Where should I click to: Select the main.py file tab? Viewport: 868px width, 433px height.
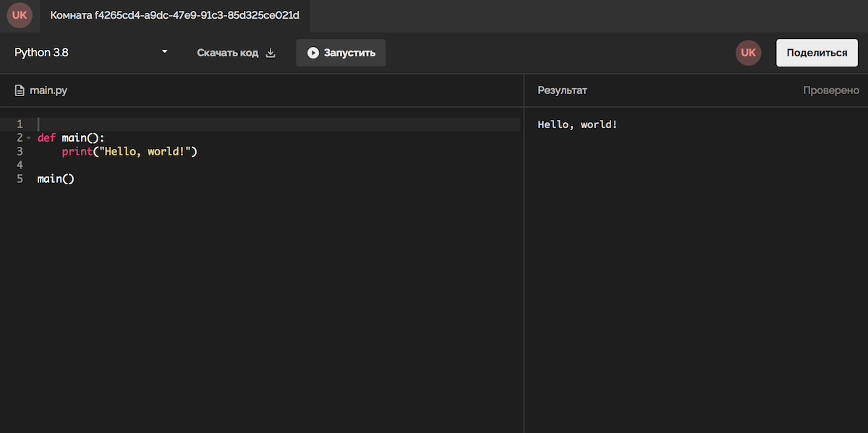tap(48, 90)
